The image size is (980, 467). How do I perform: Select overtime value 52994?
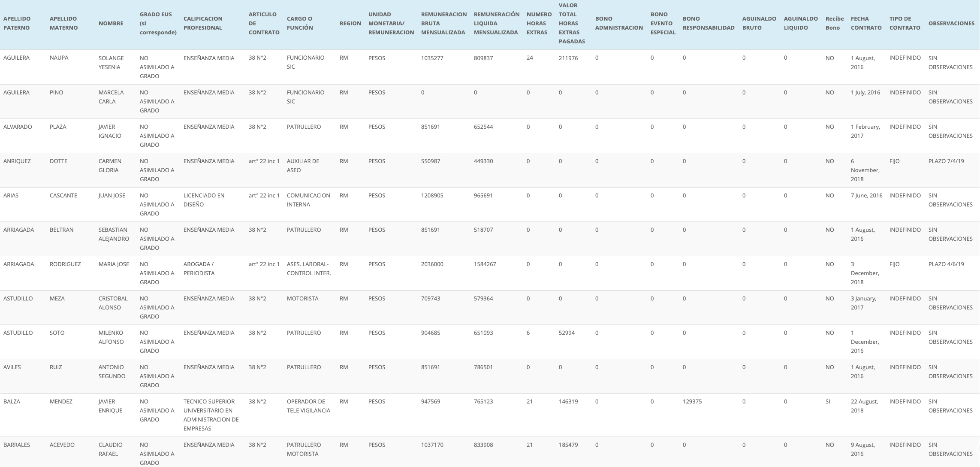567,333
